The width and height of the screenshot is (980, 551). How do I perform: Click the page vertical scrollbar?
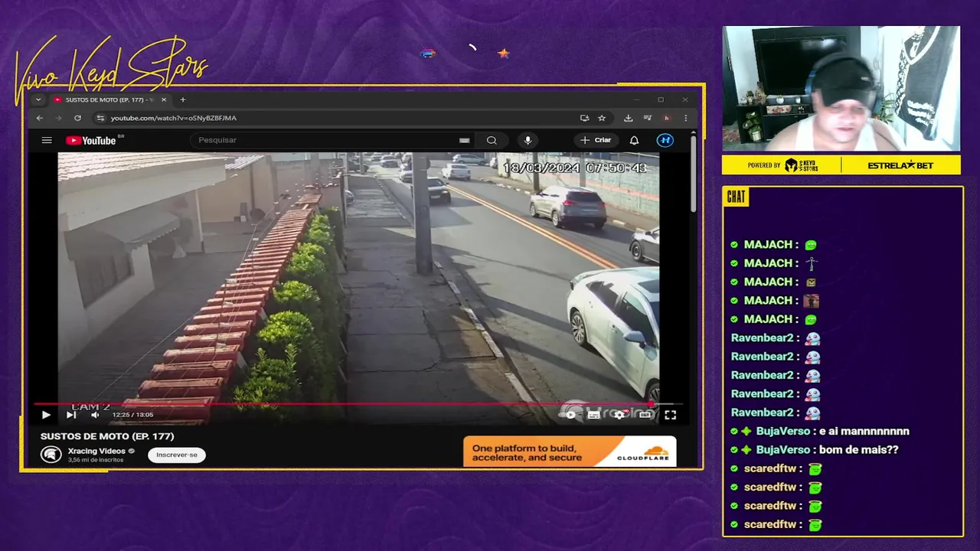coord(694,174)
